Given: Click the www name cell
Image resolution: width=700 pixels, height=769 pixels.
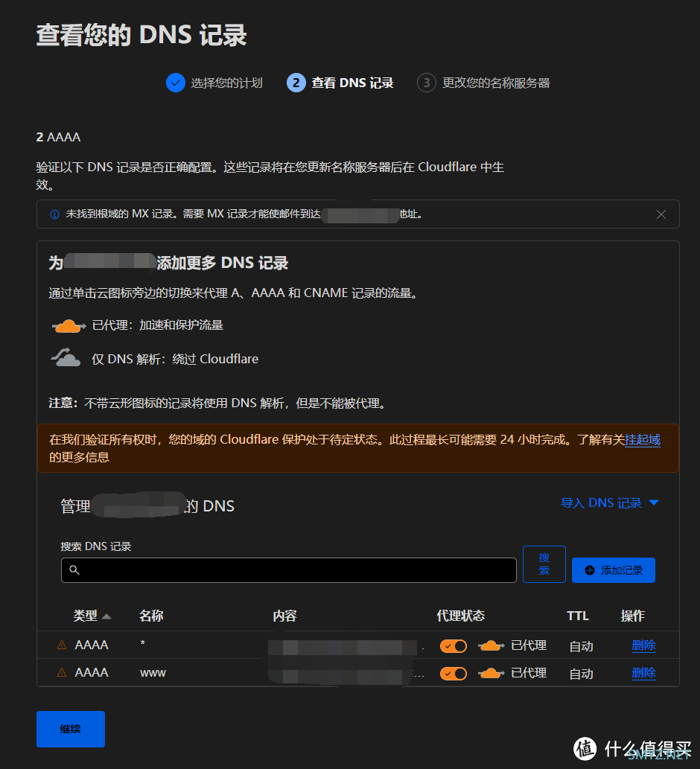Looking at the screenshot, I should [153, 673].
